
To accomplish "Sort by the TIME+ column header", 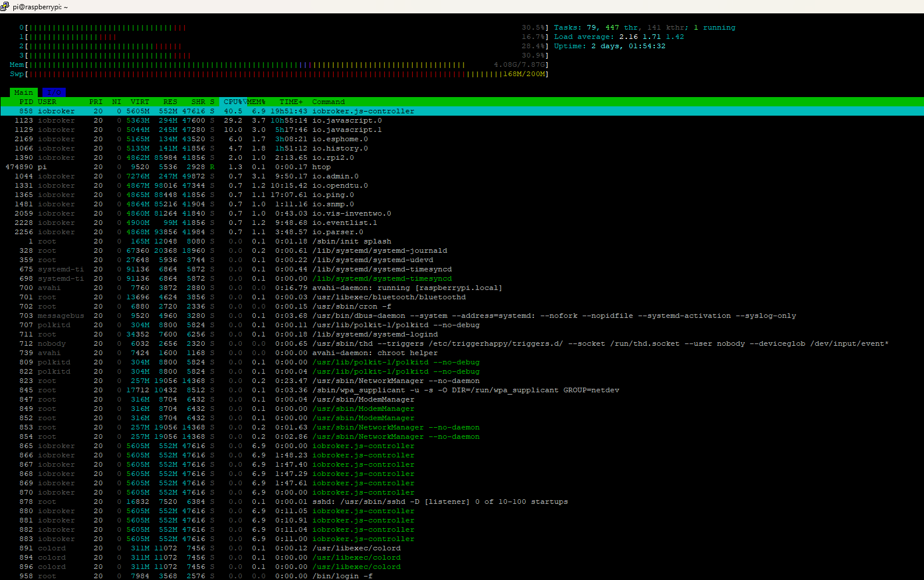I will 291,102.
